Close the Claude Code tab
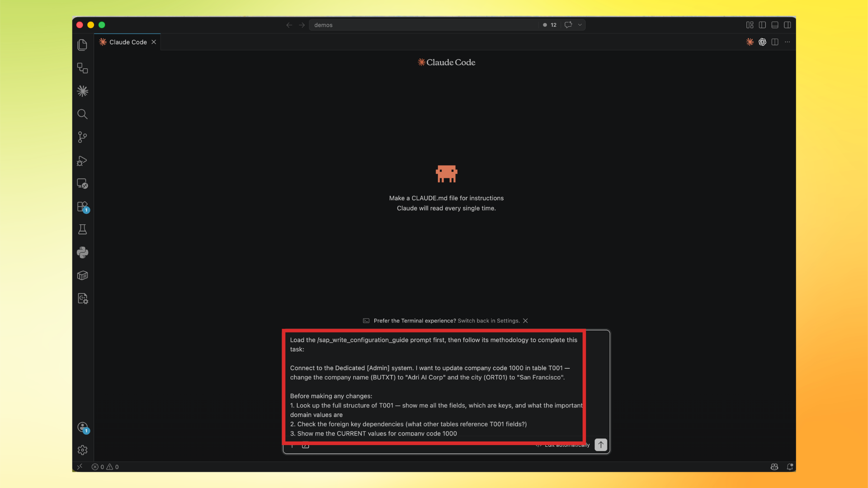This screenshot has height=488, width=868. click(154, 42)
